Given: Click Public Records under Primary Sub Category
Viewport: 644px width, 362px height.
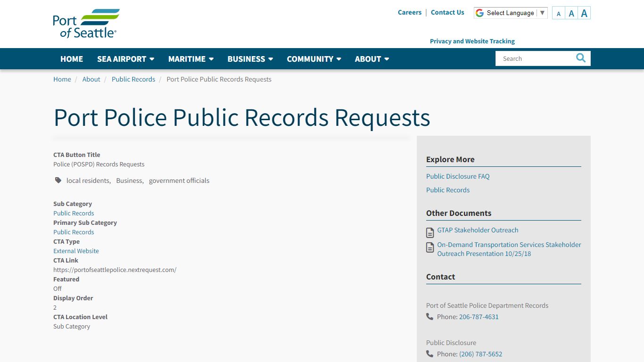Looking at the screenshot, I should point(74,232).
